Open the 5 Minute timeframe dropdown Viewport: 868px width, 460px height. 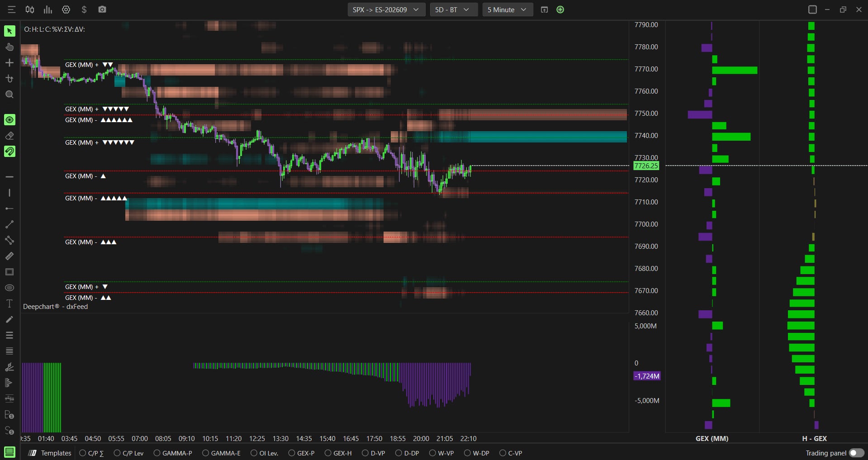pyautogui.click(x=508, y=9)
